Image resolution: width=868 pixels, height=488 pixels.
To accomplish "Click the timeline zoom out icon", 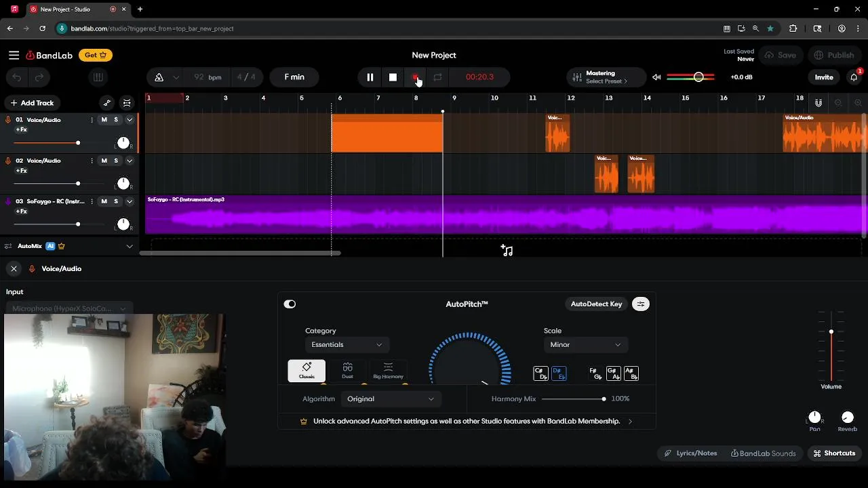I will (838, 103).
